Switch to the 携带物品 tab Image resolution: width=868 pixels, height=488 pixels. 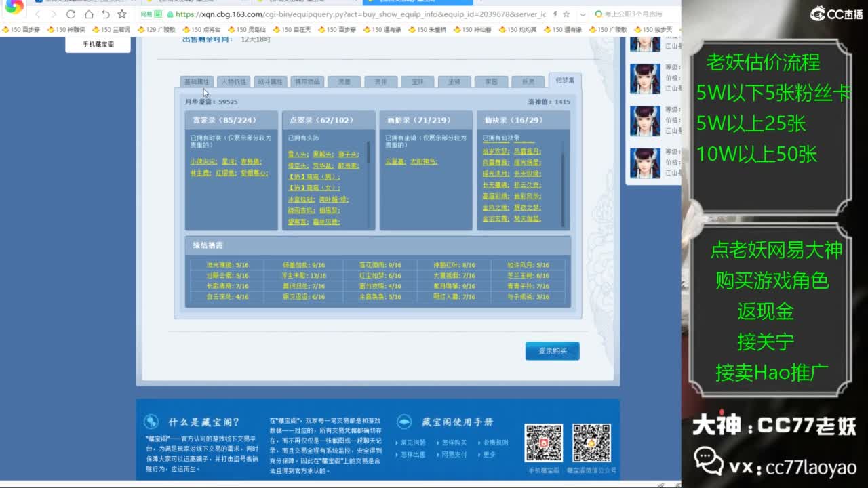pyautogui.click(x=307, y=81)
